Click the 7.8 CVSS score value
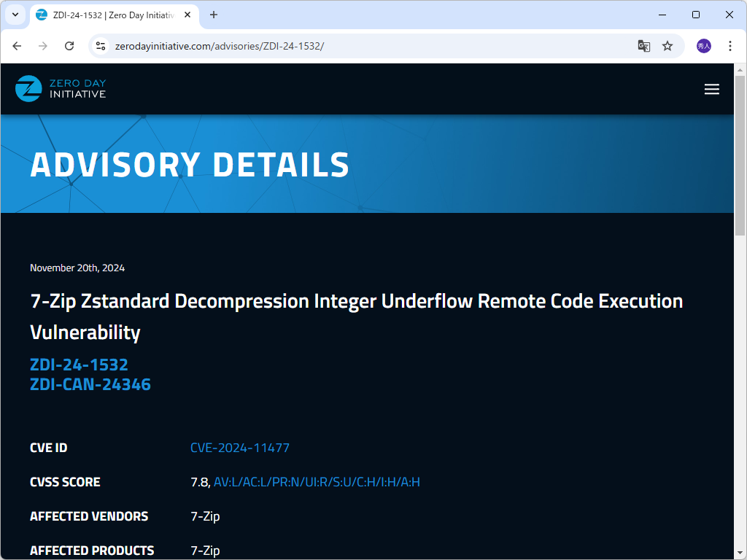Screen dimensions: 747x560 click(200, 483)
